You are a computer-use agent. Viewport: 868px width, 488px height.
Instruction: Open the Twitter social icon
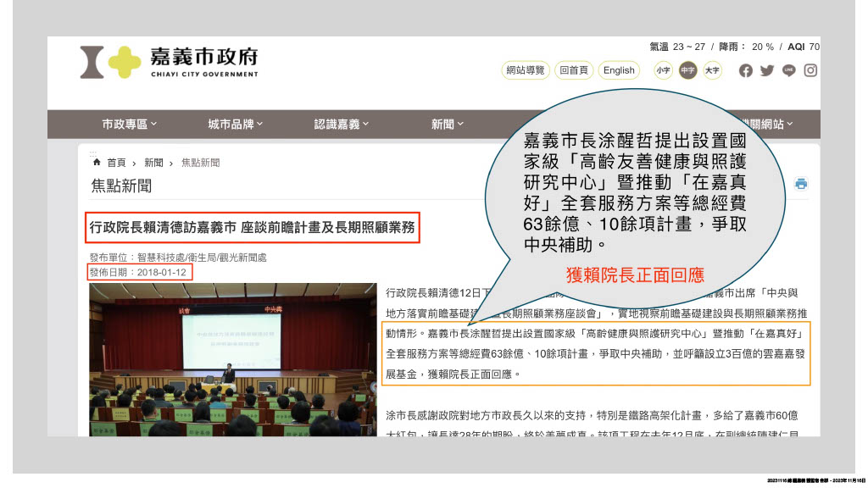pos(767,70)
